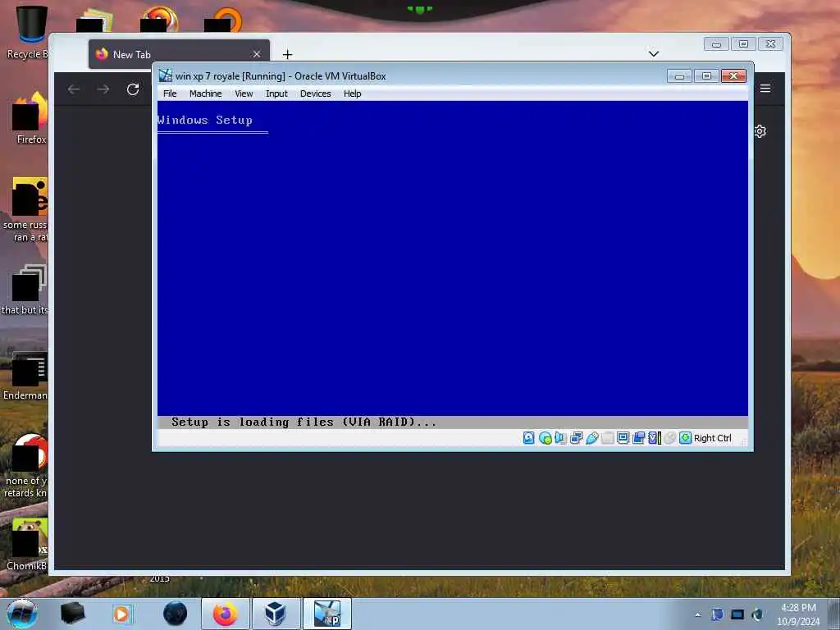
Task: Click the audio status icon in VirtualBox
Action: 560,438
